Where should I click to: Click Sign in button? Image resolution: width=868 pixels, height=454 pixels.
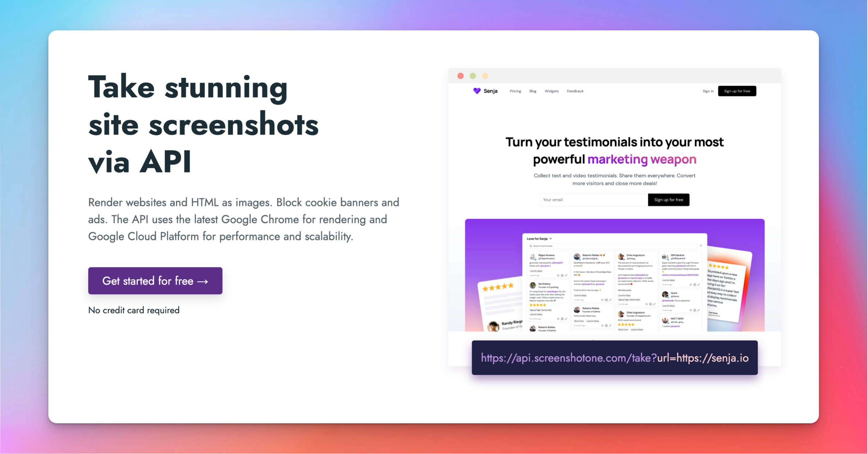pos(708,91)
